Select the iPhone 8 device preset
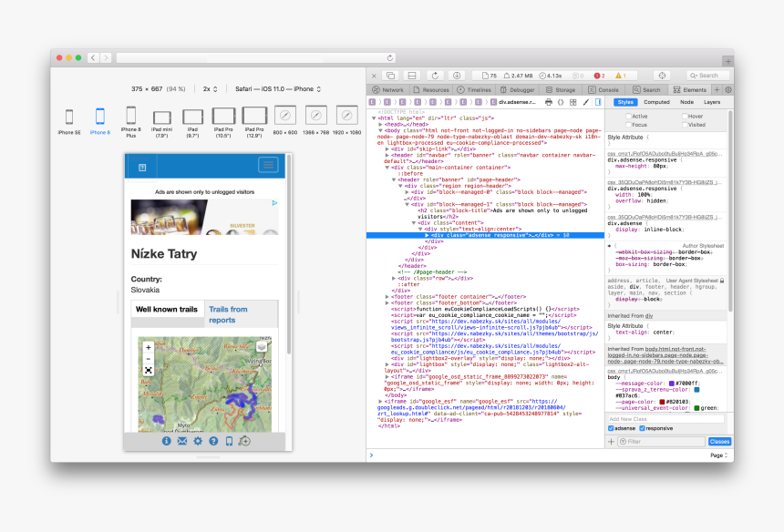This screenshot has width=784, height=532. coord(100,121)
